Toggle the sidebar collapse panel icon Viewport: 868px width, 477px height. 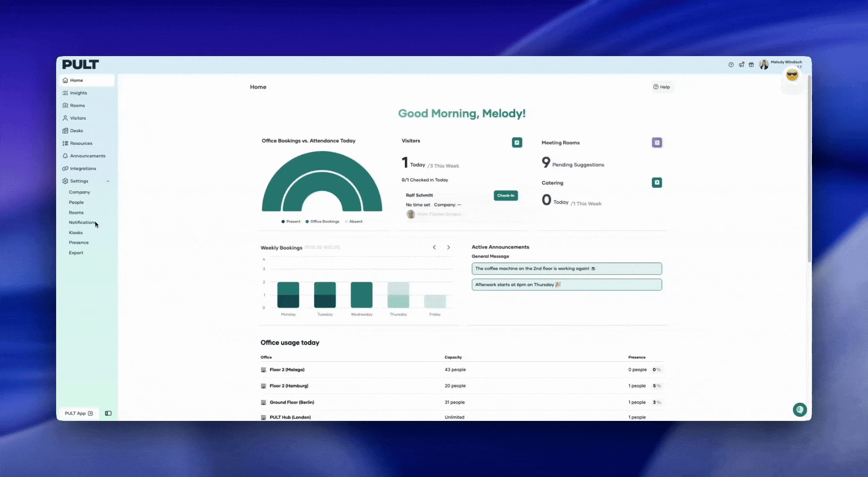pyautogui.click(x=108, y=413)
